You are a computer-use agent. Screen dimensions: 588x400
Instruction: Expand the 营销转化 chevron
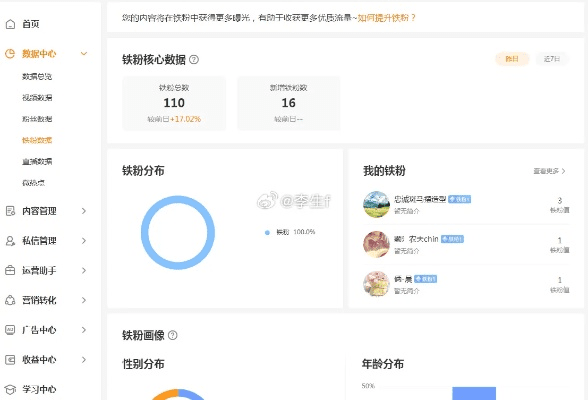(x=84, y=300)
